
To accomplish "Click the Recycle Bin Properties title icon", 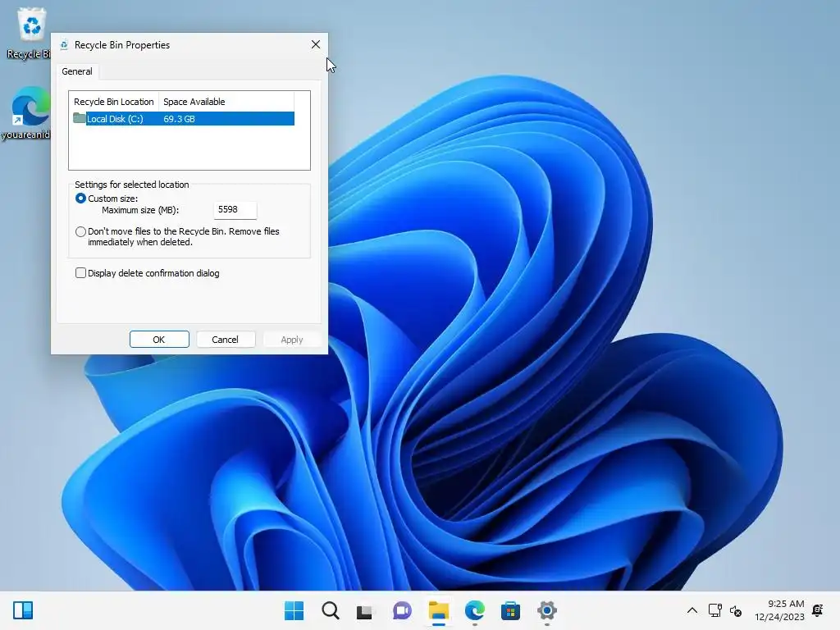I will point(64,45).
